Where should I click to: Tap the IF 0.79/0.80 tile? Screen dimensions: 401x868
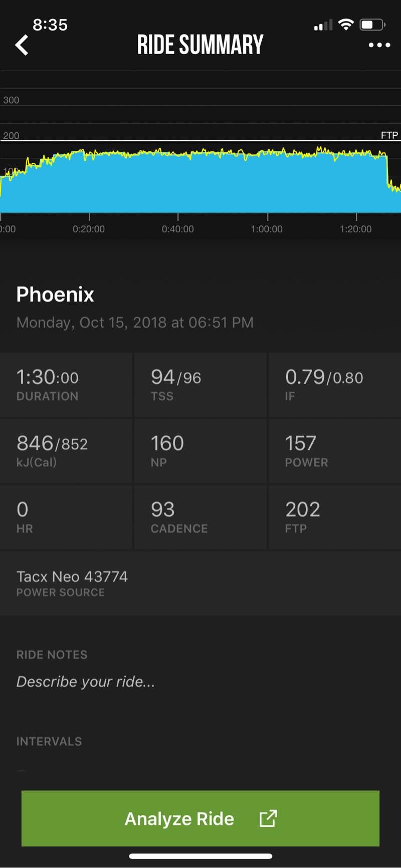tap(334, 385)
